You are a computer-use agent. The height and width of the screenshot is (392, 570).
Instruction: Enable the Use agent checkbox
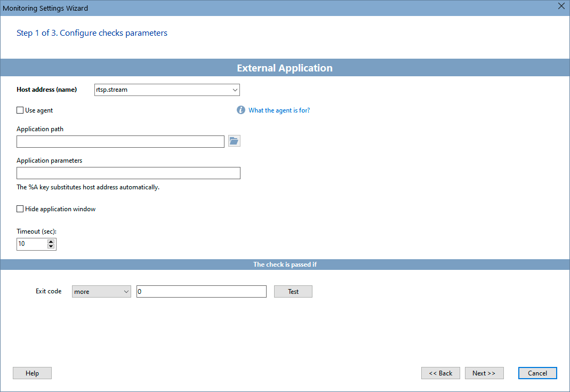pyautogui.click(x=20, y=110)
